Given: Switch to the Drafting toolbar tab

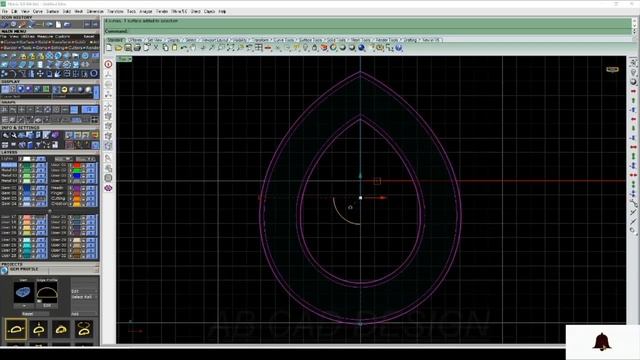Looking at the screenshot, I should [410, 40].
